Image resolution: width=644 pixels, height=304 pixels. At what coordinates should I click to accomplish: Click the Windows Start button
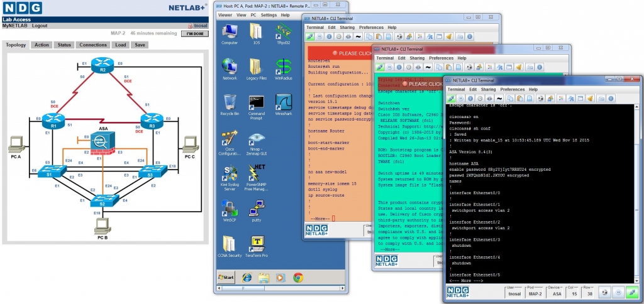tap(226, 278)
